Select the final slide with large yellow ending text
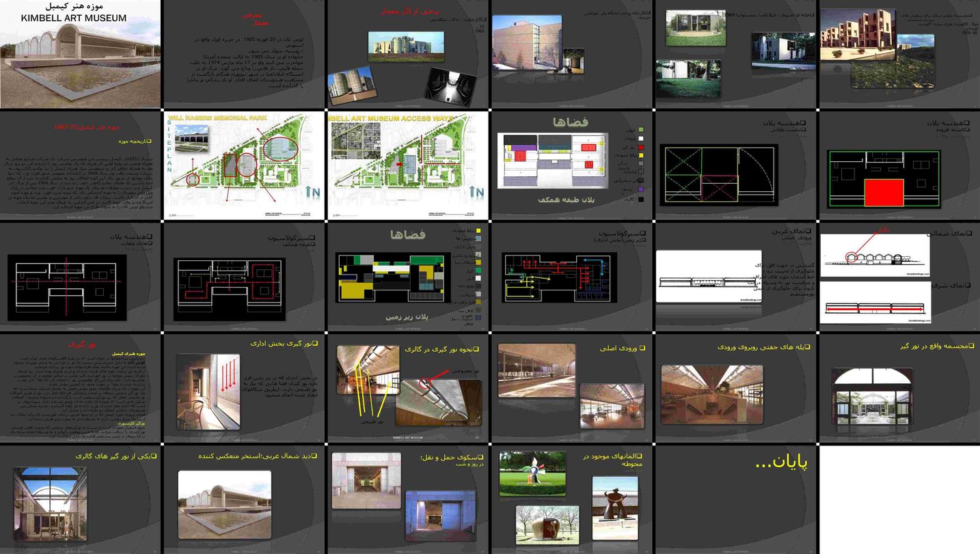Screen dimensions: 980x554 (x=736, y=499)
